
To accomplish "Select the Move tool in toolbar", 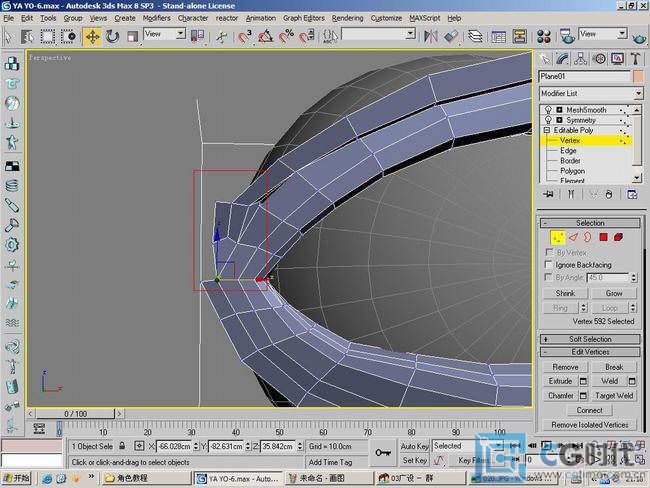I will pyautogui.click(x=92, y=36).
